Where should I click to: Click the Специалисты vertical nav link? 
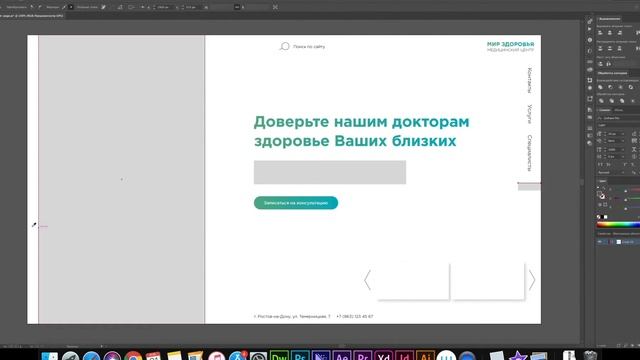(529, 153)
